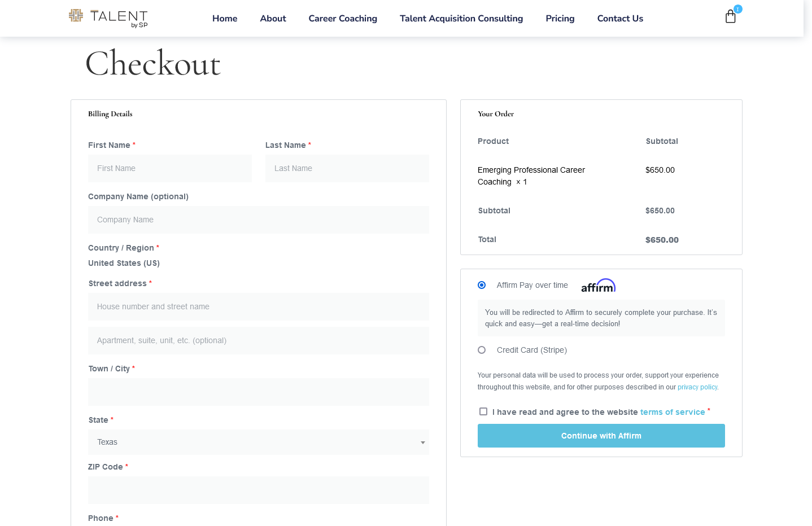Go to the About page
Viewport: 812px width, 526px height.
(x=273, y=19)
